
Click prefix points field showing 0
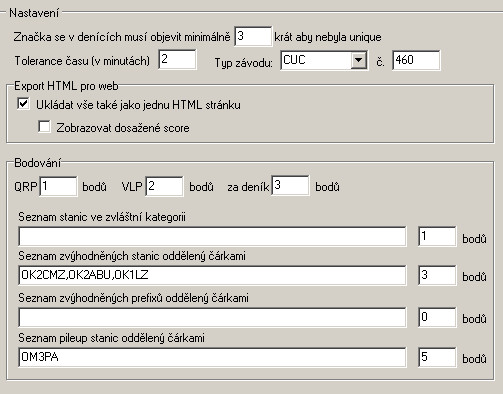(x=437, y=317)
